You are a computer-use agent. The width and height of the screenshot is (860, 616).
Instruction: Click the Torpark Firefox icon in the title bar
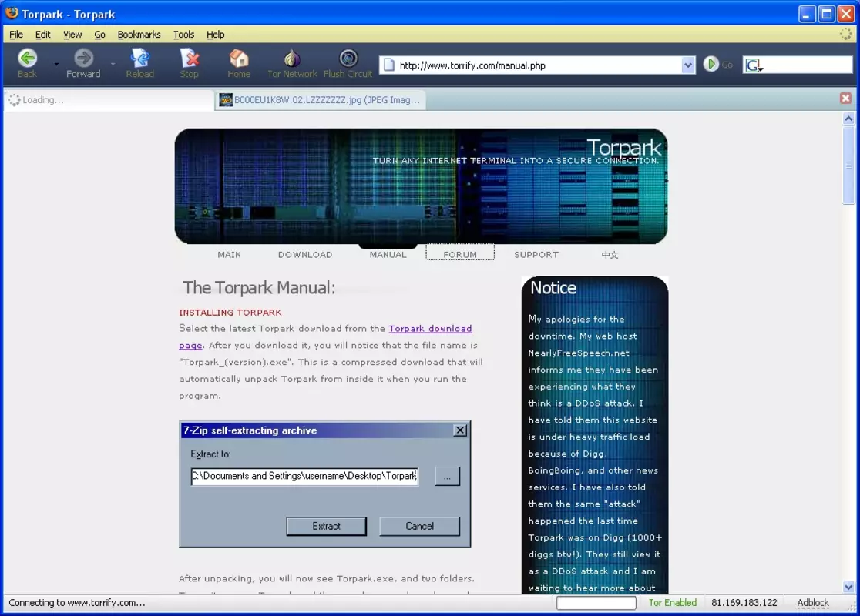click(x=12, y=13)
